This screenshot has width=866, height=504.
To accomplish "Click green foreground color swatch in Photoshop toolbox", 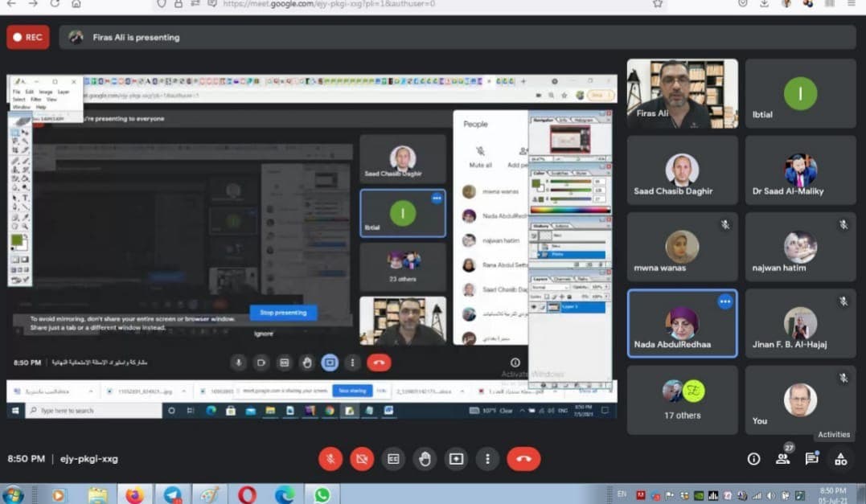I will [17, 240].
